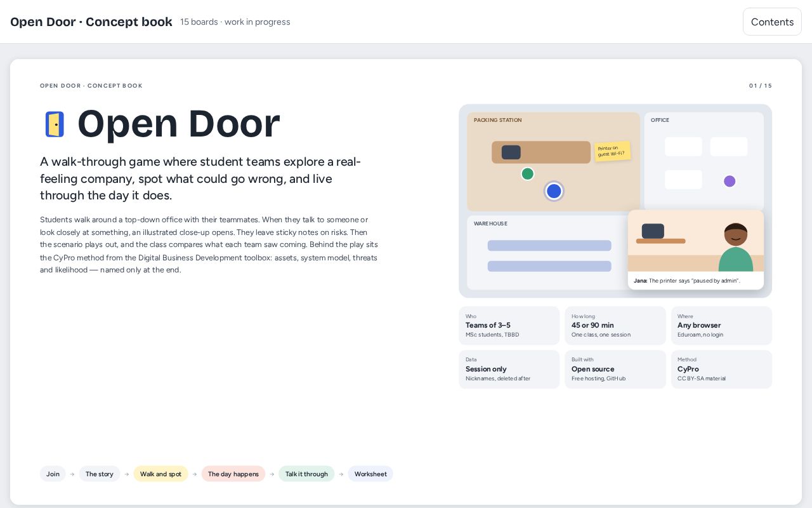This screenshot has height=508, width=812.
Task: Open the Worksheet step
Action: tap(370, 474)
